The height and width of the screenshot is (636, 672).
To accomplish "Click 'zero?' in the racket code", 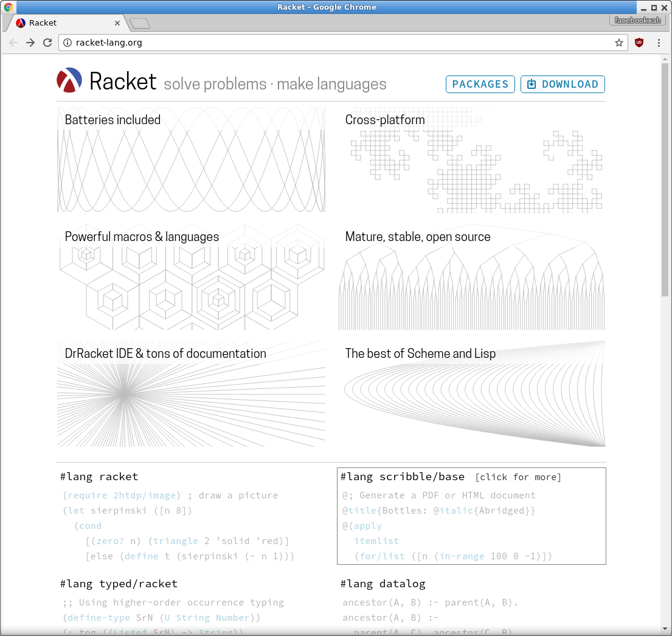I will pyautogui.click(x=110, y=541).
